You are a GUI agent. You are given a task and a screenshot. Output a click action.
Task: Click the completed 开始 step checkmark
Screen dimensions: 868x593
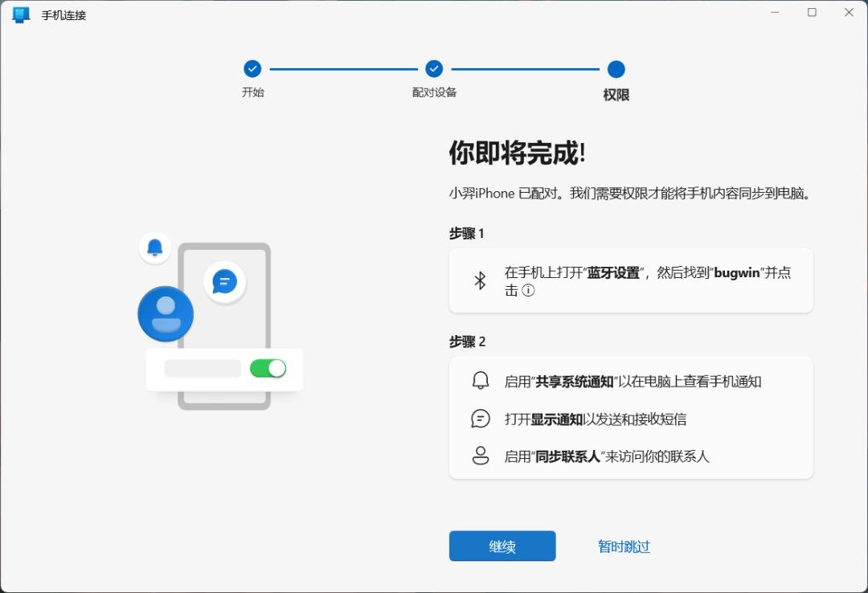pos(253,69)
